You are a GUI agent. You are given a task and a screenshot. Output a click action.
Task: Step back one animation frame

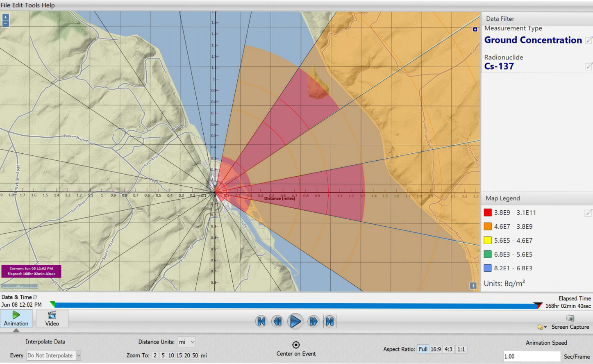[x=277, y=321]
